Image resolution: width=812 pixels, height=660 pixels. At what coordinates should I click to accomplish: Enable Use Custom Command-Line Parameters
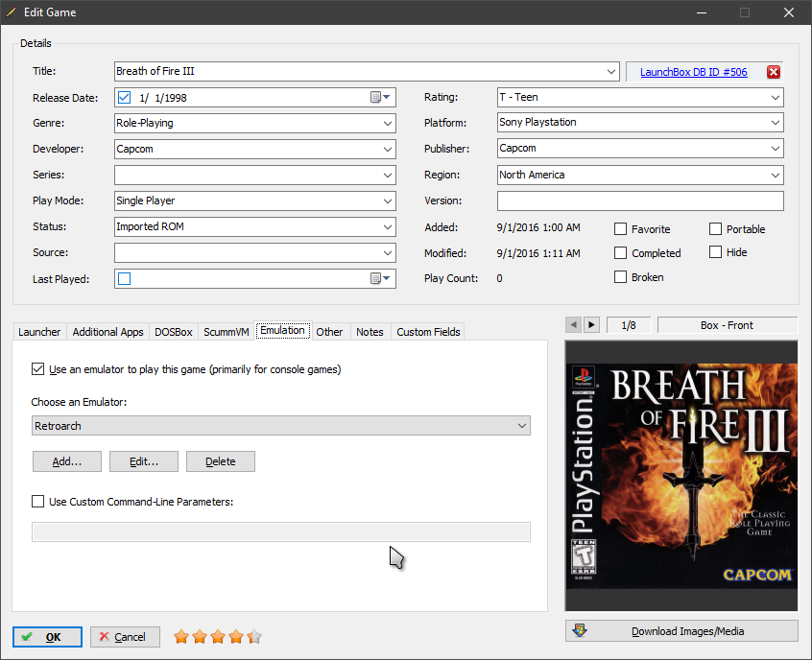pyautogui.click(x=37, y=501)
